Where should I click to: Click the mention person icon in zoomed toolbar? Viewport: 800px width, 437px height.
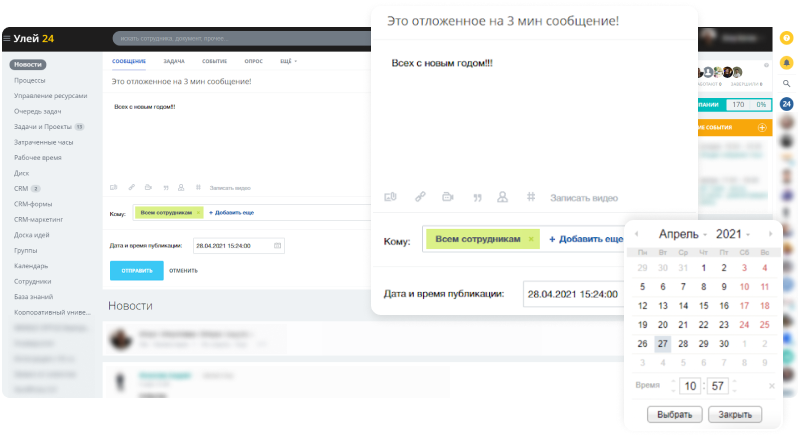[x=503, y=197]
